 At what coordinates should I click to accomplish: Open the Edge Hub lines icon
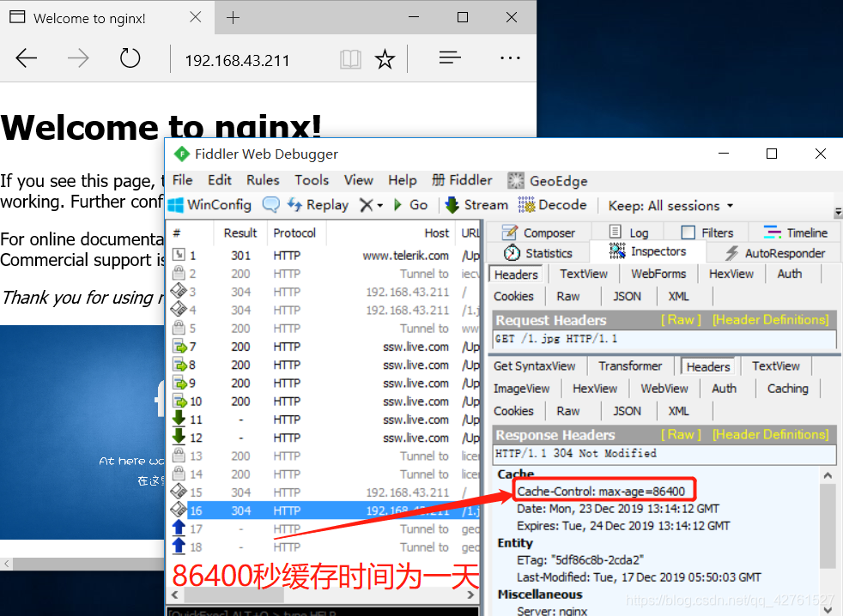[x=450, y=57]
